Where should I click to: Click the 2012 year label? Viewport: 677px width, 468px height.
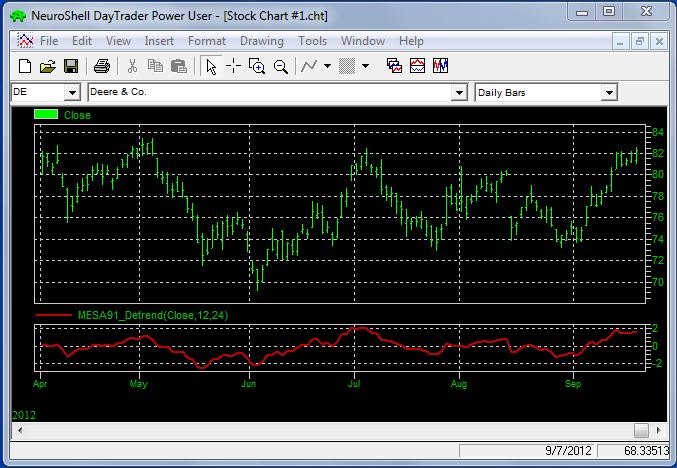(x=24, y=415)
